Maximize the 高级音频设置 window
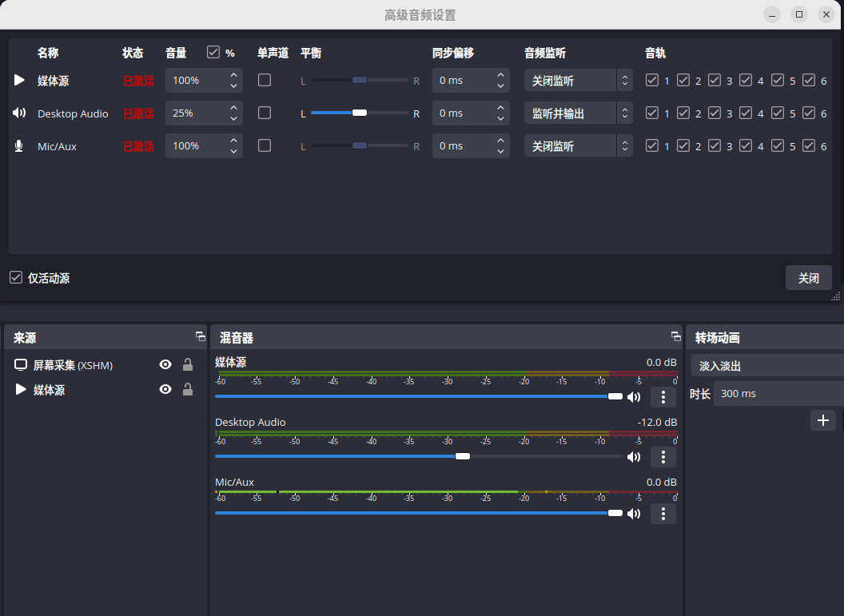844x616 pixels. pos(799,14)
